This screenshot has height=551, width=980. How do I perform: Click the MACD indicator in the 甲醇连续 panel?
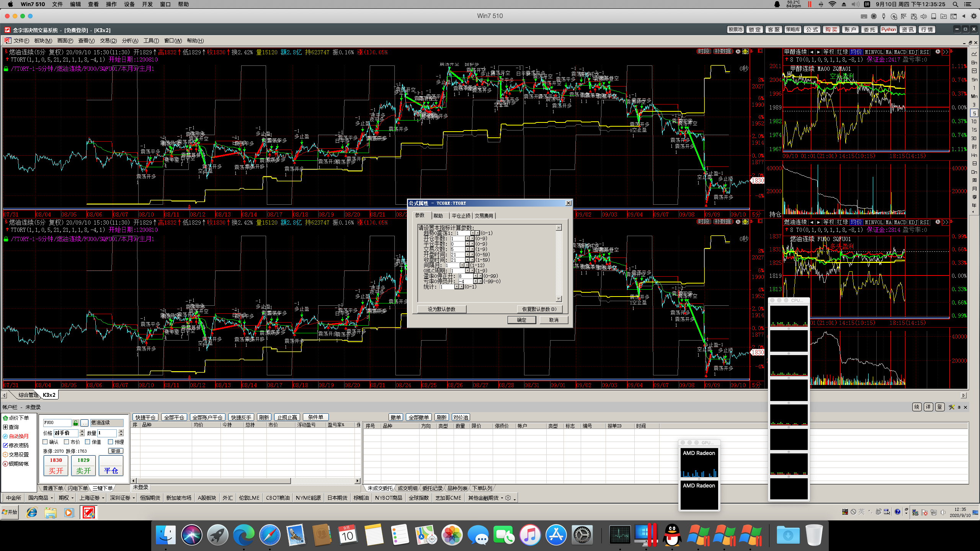click(x=900, y=52)
